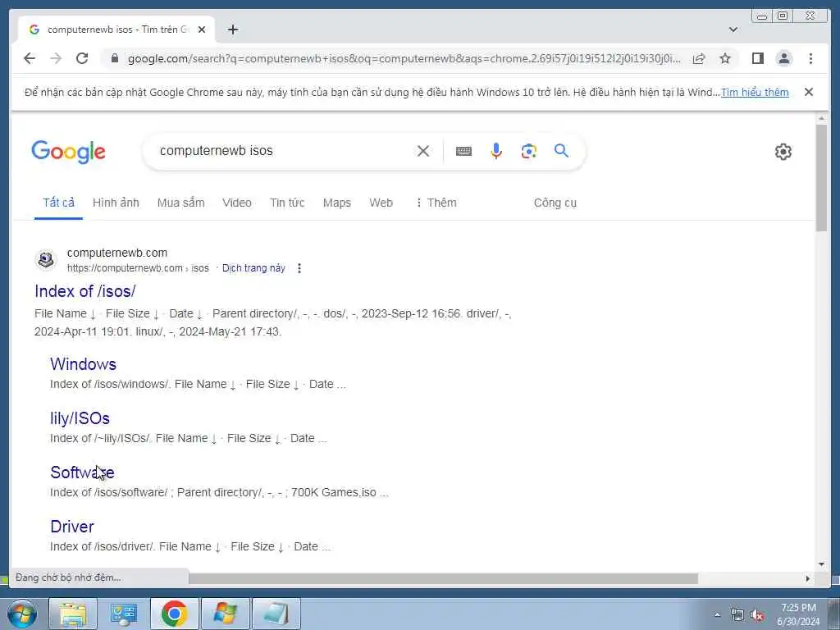Share this page via the share icon
The height and width of the screenshot is (630, 840).
699,58
